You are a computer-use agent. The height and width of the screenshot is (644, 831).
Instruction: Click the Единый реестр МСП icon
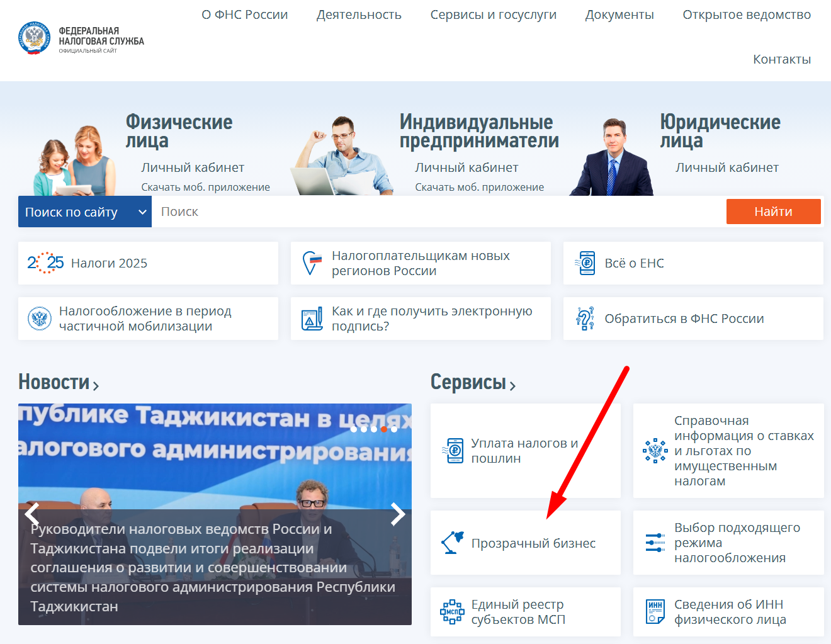pos(452,612)
